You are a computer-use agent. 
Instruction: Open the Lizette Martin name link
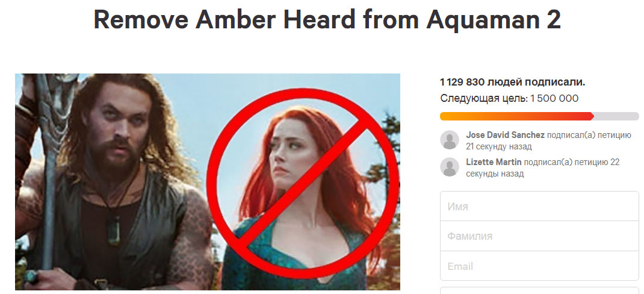494,163
